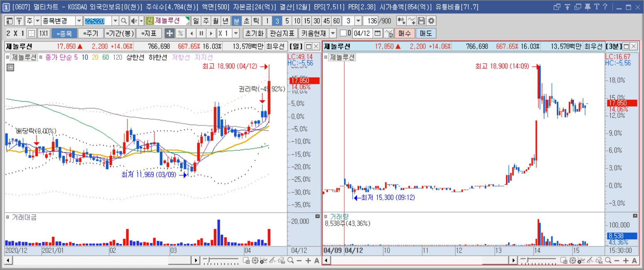
Task: Toggle the D checkbox beside date field
Action: coord(343,33)
